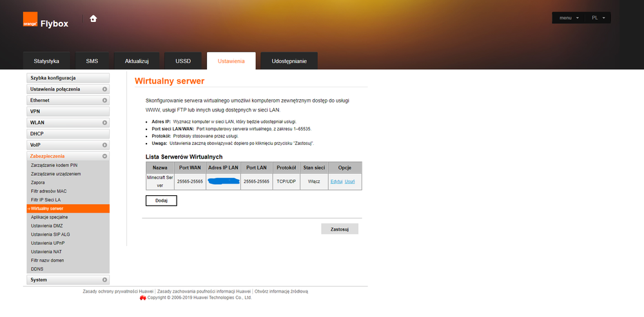Click the Nazwa column header
The height and width of the screenshot is (317, 644).
[160, 168]
